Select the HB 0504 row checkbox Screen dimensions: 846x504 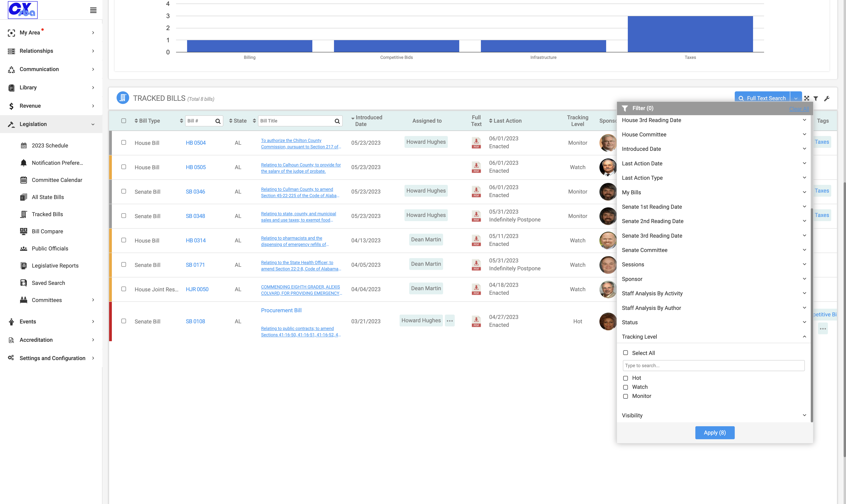tap(124, 142)
